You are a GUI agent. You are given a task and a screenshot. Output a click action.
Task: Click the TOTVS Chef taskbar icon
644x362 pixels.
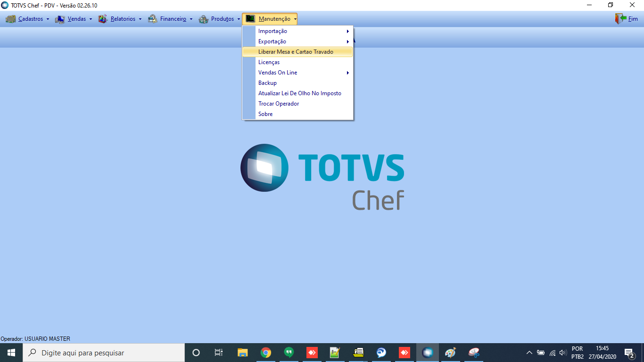point(428,353)
